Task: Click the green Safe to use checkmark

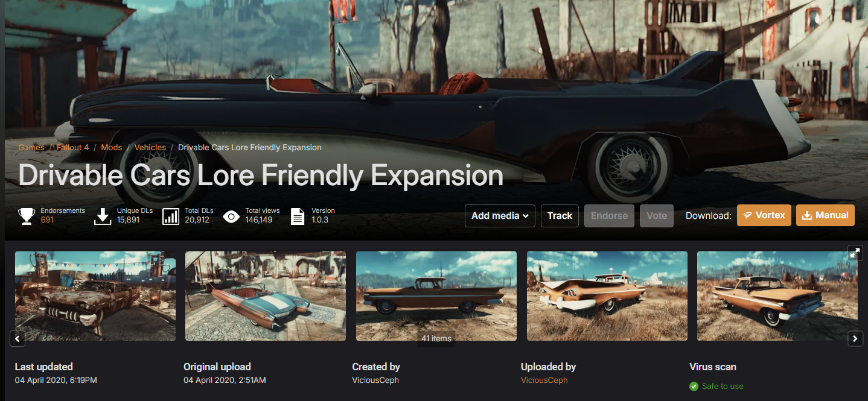Action: click(x=694, y=386)
